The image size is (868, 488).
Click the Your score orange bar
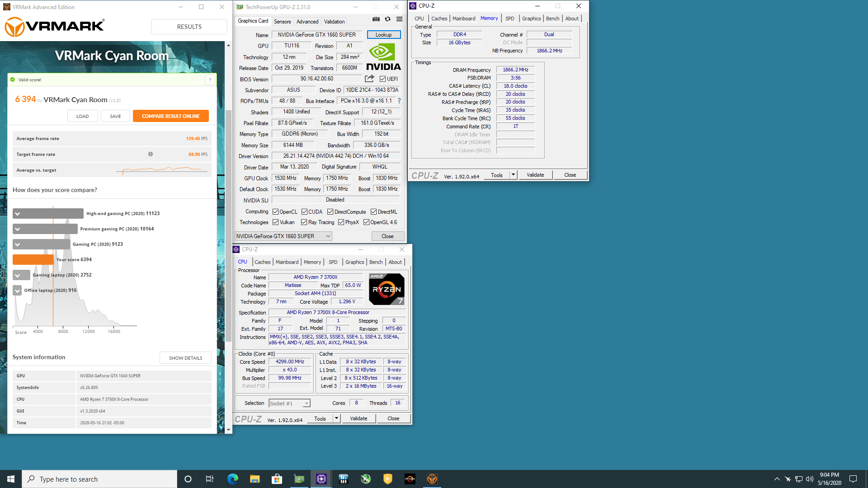[x=33, y=260]
